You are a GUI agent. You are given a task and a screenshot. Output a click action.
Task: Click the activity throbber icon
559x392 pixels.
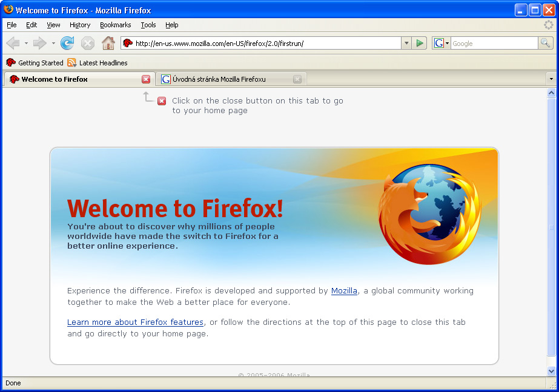click(548, 25)
